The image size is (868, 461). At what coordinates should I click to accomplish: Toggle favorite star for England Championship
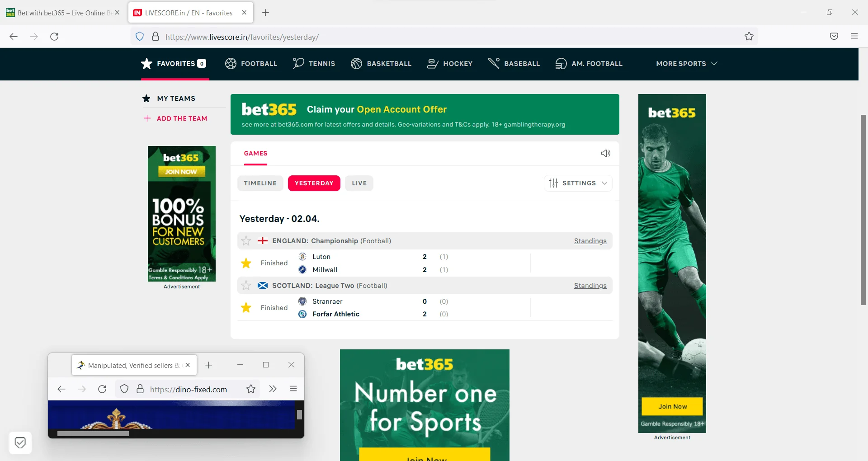246,241
